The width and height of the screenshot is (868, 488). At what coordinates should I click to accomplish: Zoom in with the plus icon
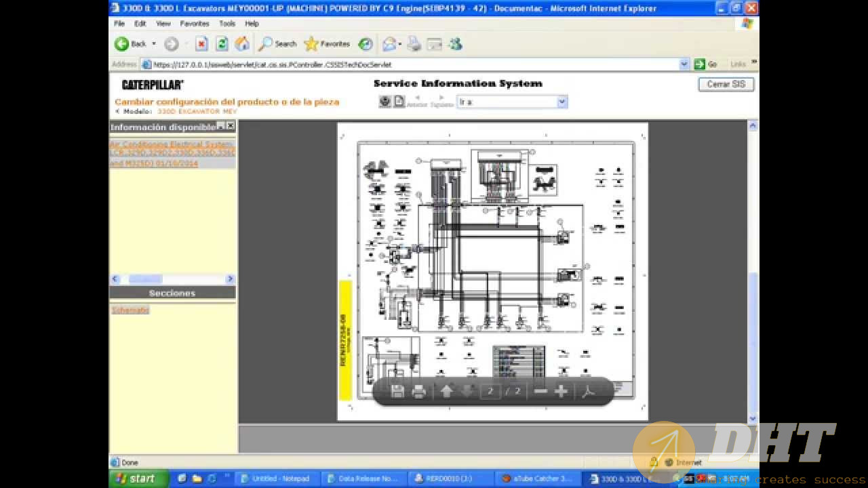561,392
